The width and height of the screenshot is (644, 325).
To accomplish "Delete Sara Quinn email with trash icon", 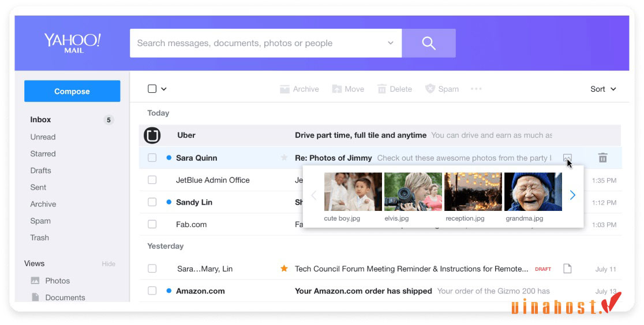I will tap(602, 157).
